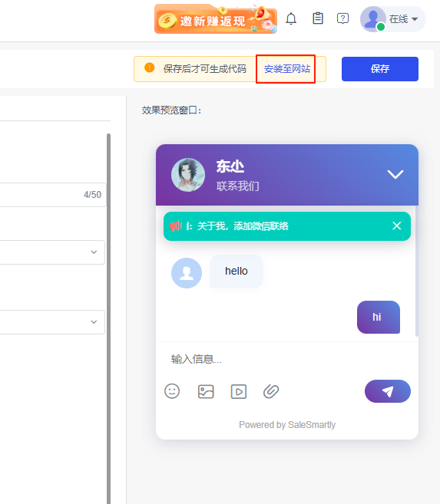Click the image upload icon
This screenshot has width=440, height=504.
click(x=206, y=391)
